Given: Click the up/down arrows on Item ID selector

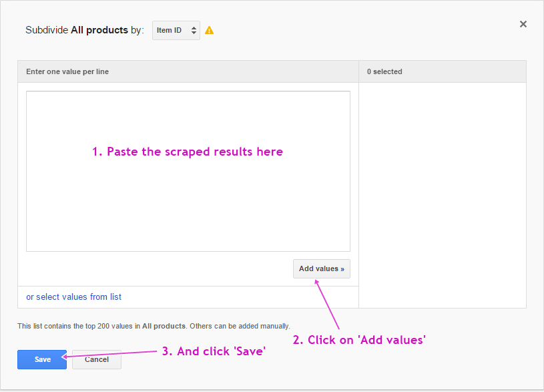Looking at the screenshot, I should (194, 30).
